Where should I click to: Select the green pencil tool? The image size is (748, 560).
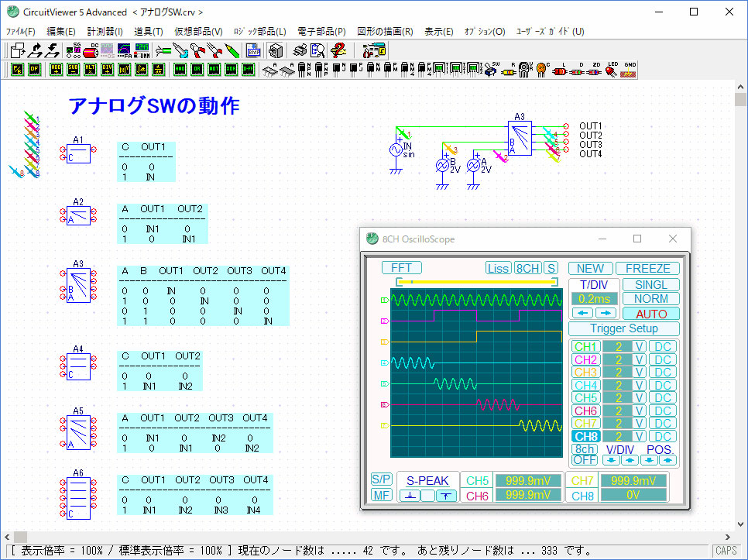coord(232,50)
